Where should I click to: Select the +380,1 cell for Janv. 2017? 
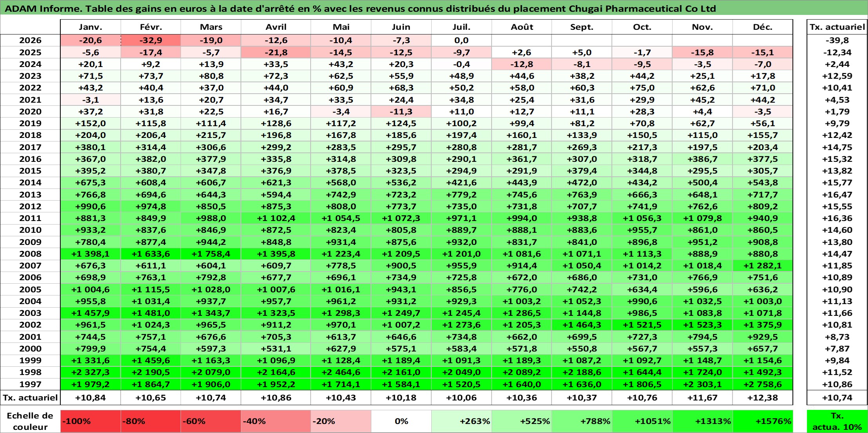tap(90, 147)
